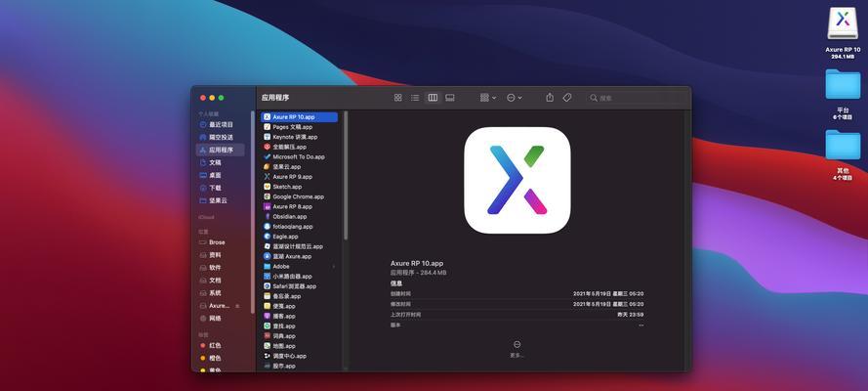Image resolution: width=868 pixels, height=391 pixels.
Task: Select Axure RP 10 disk on desktop
Action: (843, 30)
